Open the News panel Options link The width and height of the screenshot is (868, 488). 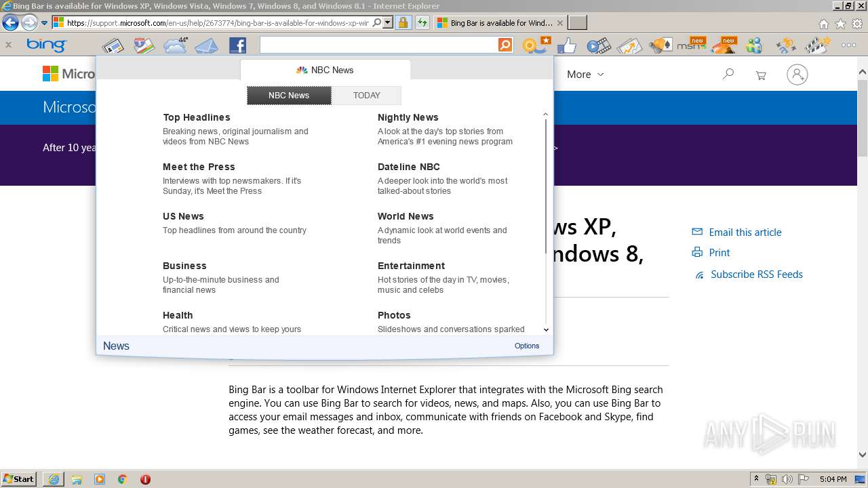[x=527, y=346]
